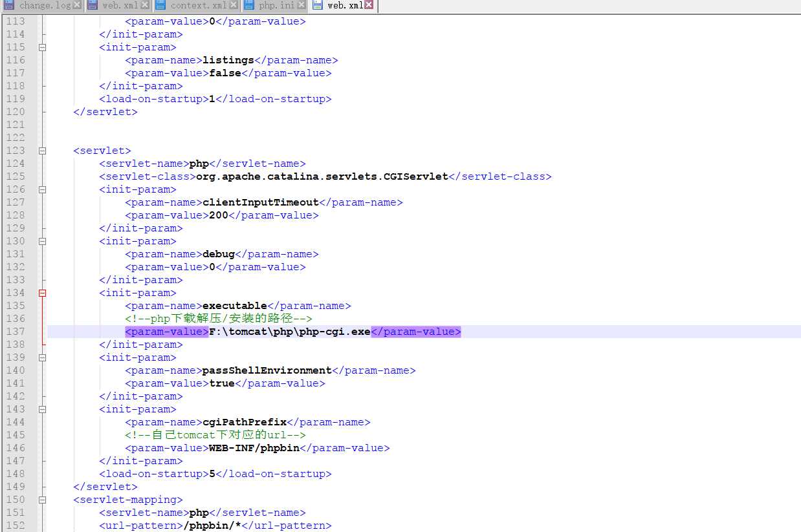The height and width of the screenshot is (532, 801).
Task: Click the word clientInputTimeout
Action: click(x=261, y=202)
